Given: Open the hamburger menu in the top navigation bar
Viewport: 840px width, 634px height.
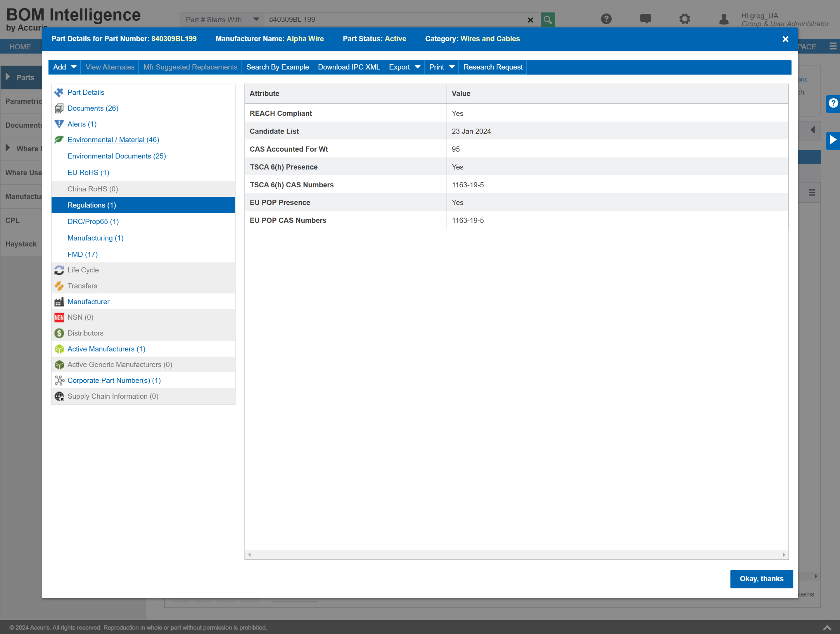Looking at the screenshot, I should [x=833, y=46].
